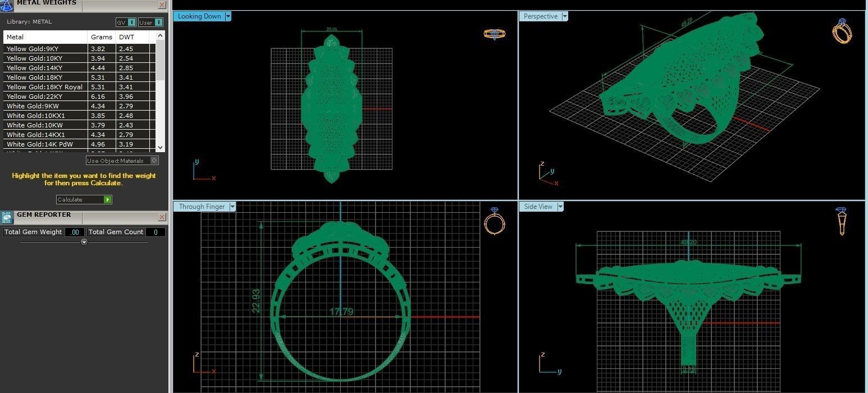The image size is (868, 393).
Task: Enable Use Object Materials option
Action: 122,161
